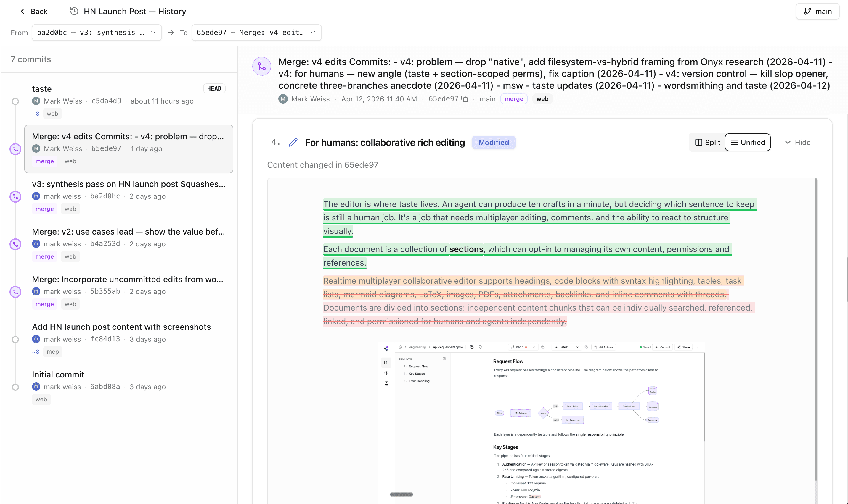The width and height of the screenshot is (848, 504).
Task: Open the To commit selector
Action: click(256, 32)
